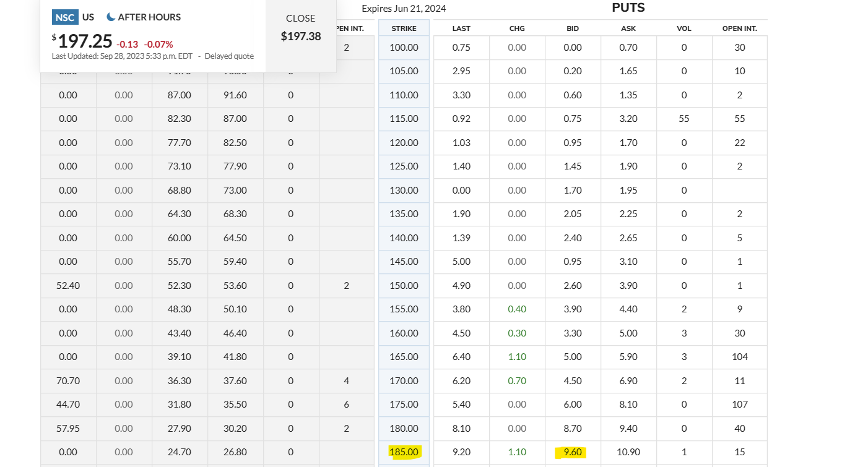Click the VOL column header for puts

point(684,28)
